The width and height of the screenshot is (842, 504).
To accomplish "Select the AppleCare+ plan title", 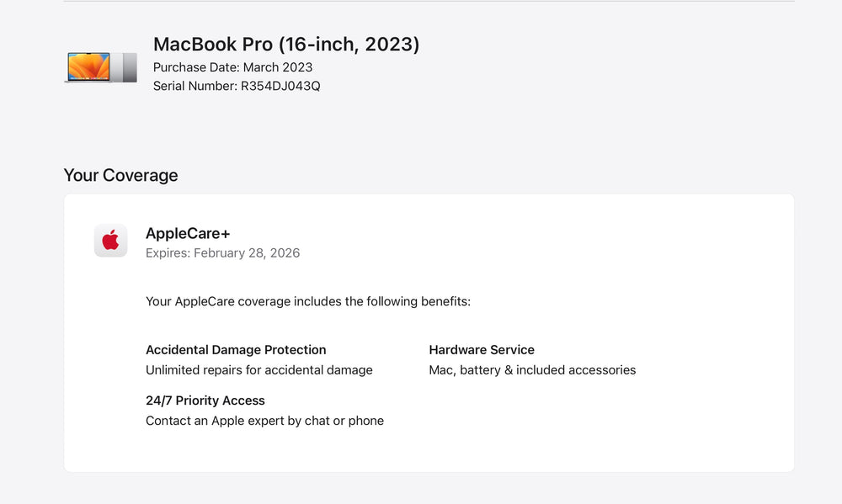I will [188, 233].
